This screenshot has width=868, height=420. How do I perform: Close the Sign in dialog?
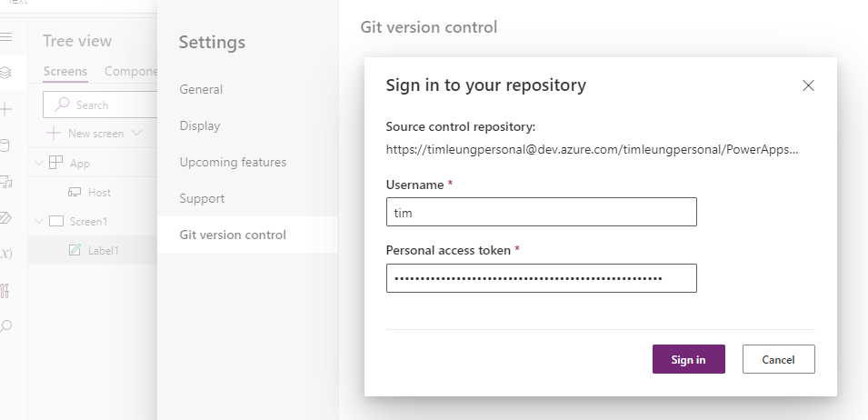[808, 85]
